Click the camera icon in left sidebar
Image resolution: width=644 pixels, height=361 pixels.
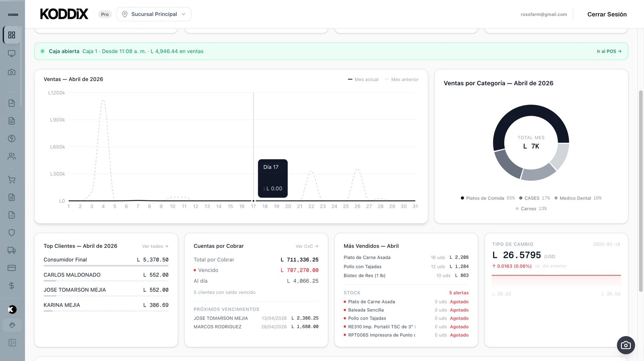tap(12, 72)
